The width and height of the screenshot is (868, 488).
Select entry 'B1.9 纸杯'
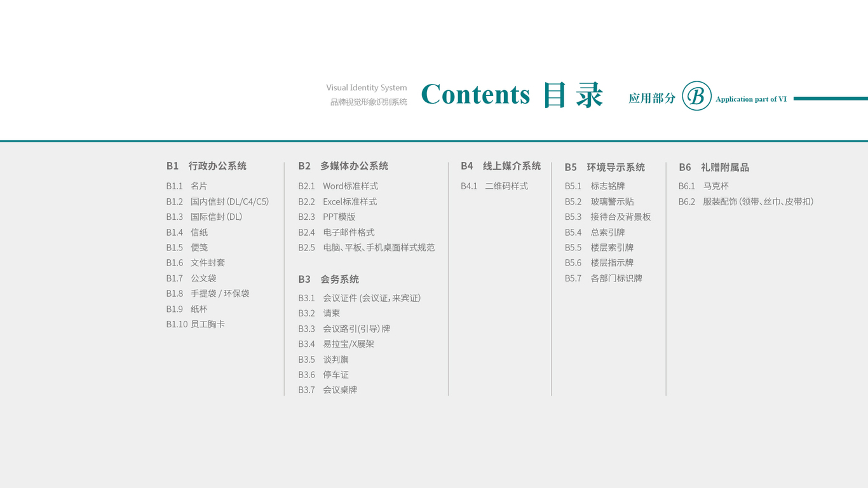[x=187, y=309]
